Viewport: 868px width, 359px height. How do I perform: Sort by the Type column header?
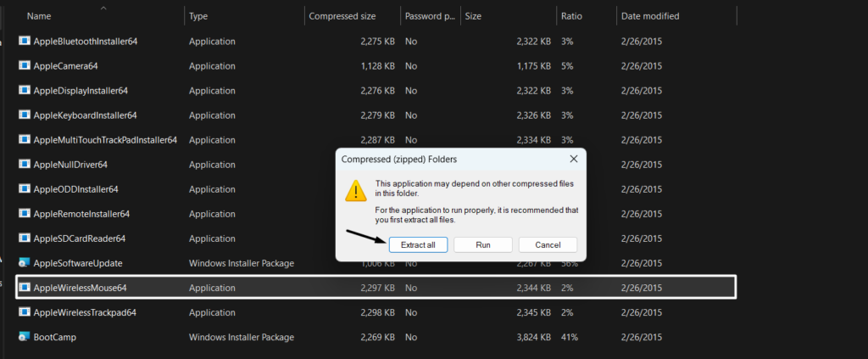point(198,16)
